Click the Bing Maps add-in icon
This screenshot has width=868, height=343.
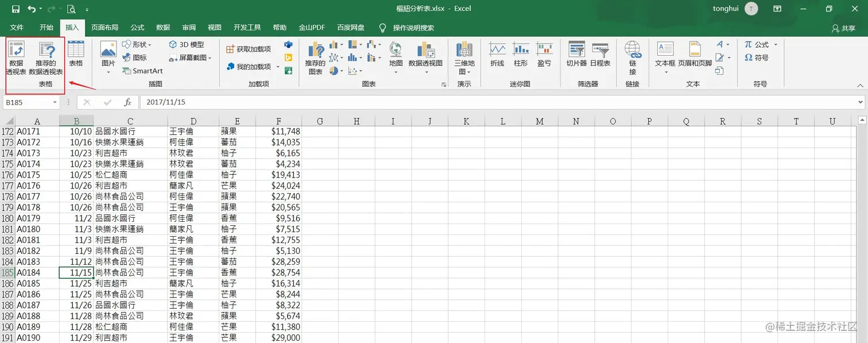tap(288, 57)
